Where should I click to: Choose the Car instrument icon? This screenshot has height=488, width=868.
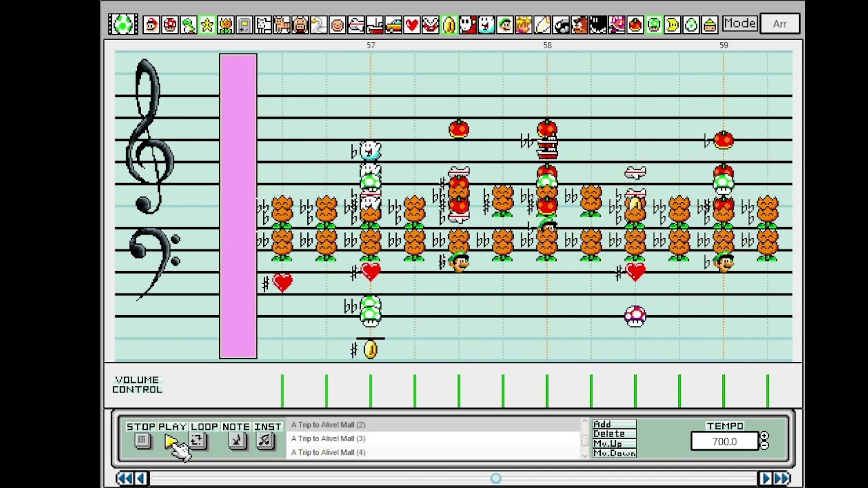coord(393,25)
